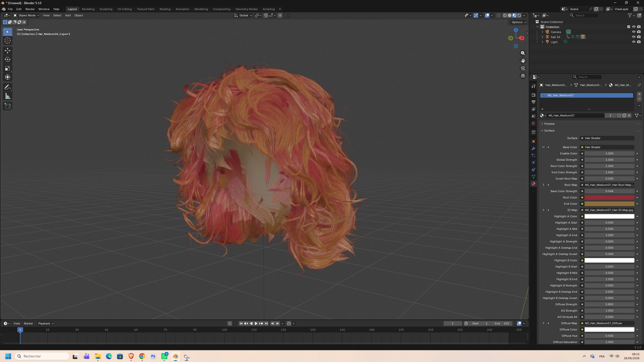
Task: Open the Object Data properties tab
Action: 533,177
